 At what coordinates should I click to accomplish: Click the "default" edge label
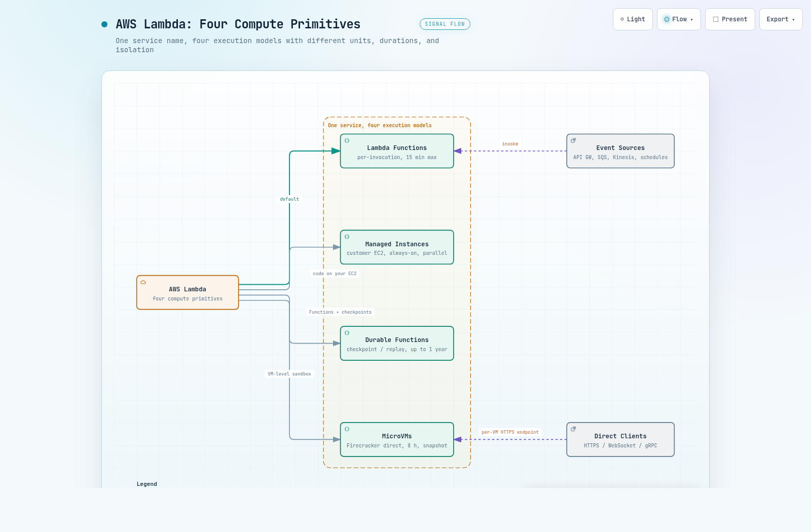289,199
